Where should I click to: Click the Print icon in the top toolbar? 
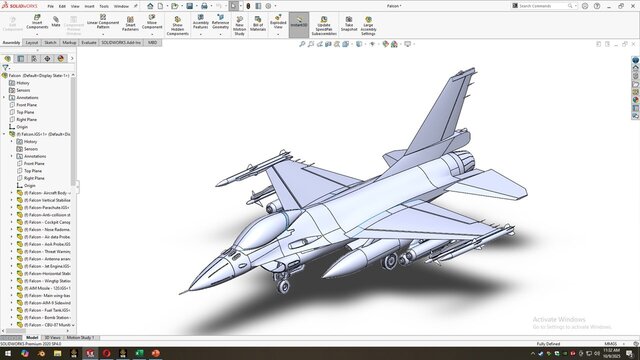[204, 6]
